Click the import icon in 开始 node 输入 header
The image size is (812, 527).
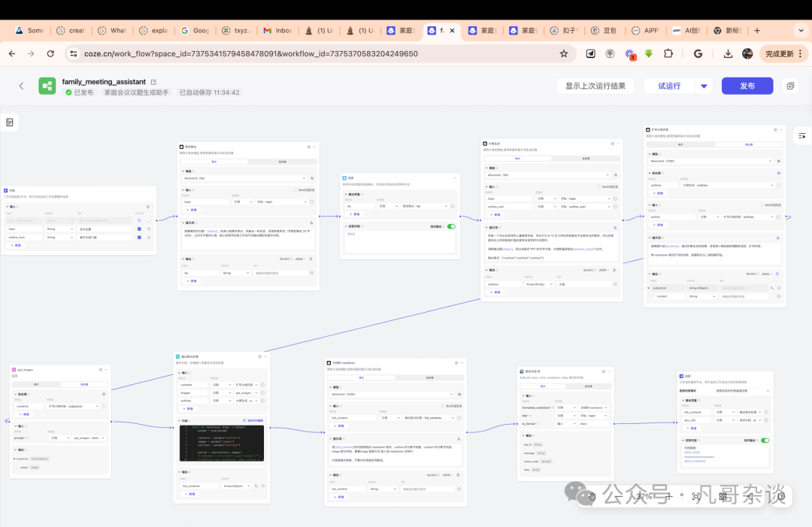click(147, 207)
